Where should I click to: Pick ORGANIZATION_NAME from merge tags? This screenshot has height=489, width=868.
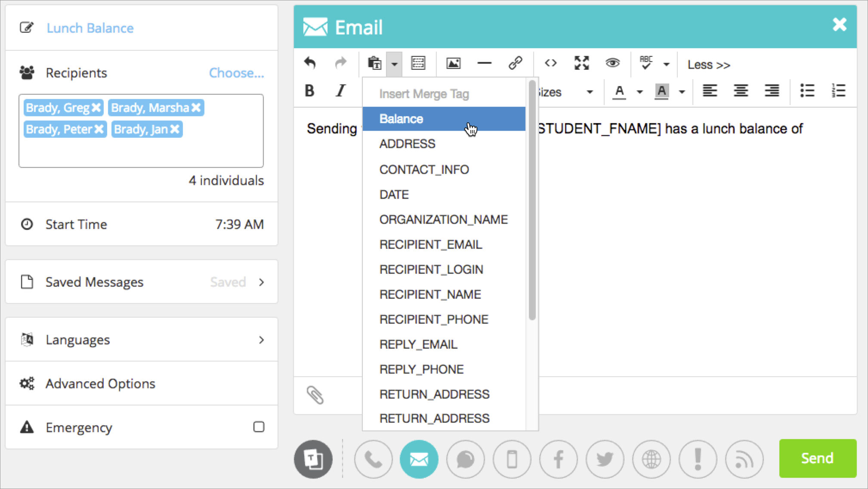pos(444,220)
